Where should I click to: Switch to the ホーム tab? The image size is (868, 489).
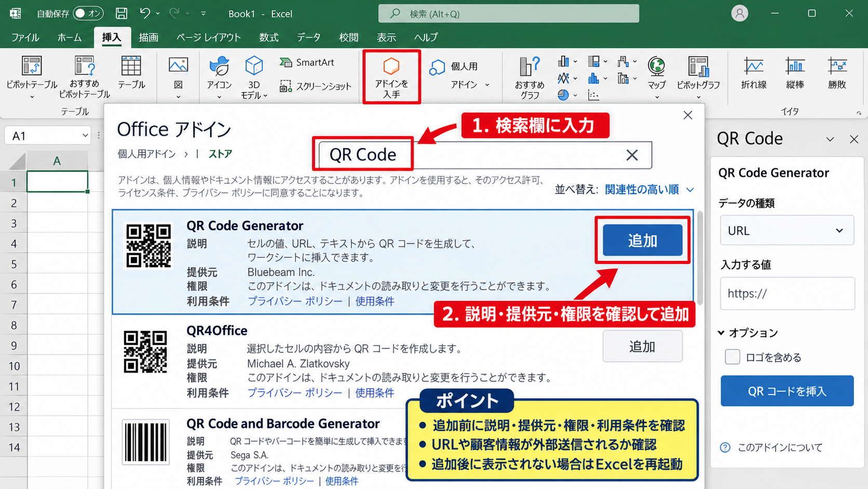(70, 37)
